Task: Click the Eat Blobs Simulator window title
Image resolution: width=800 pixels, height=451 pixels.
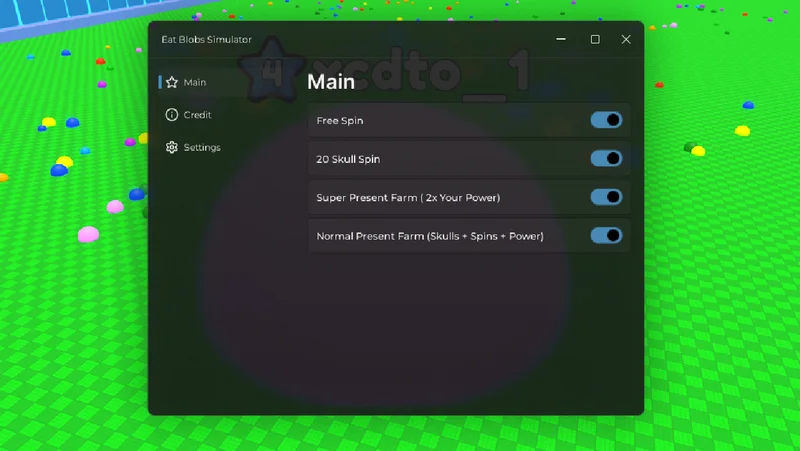Action: point(207,39)
